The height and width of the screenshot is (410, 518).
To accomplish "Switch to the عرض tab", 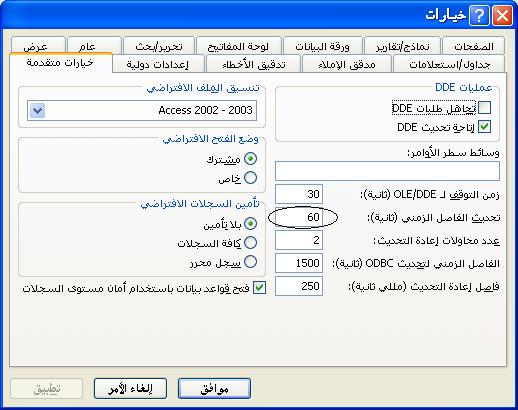I will point(38,46).
